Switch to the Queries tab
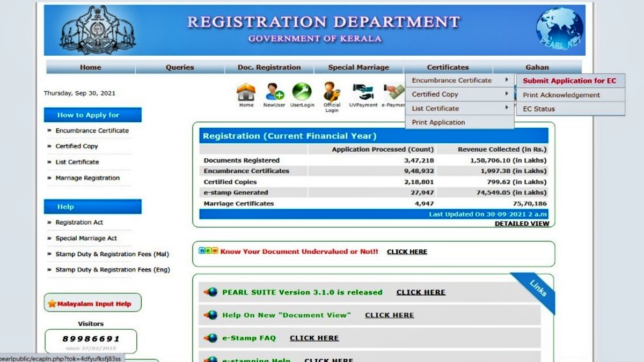Viewport: 644px width, 362px height. [x=179, y=67]
